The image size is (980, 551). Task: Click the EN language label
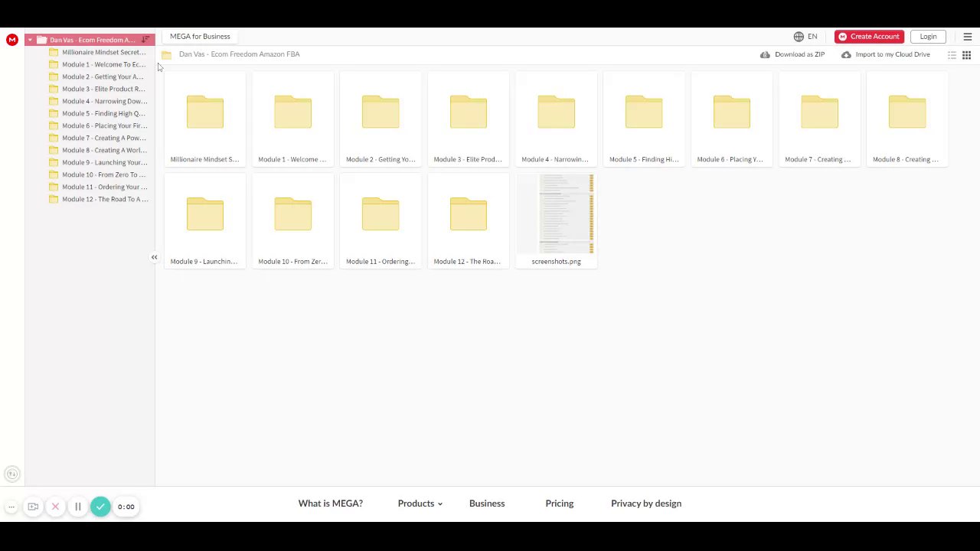pyautogui.click(x=812, y=37)
